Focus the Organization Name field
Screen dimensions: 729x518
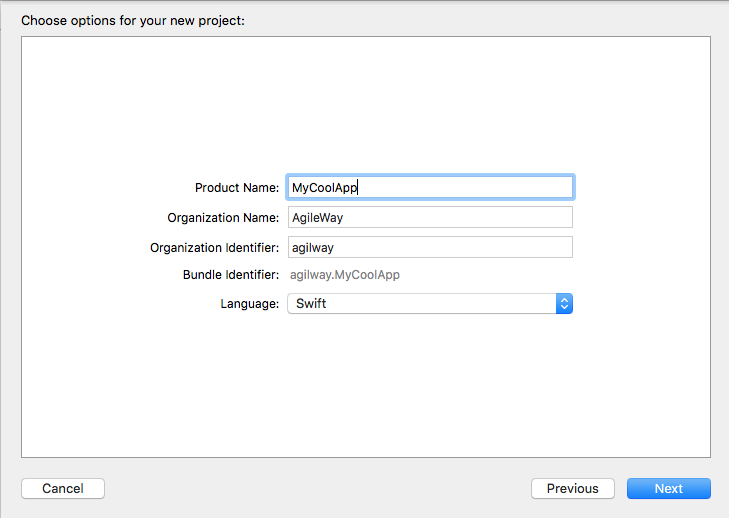pyautogui.click(x=430, y=217)
